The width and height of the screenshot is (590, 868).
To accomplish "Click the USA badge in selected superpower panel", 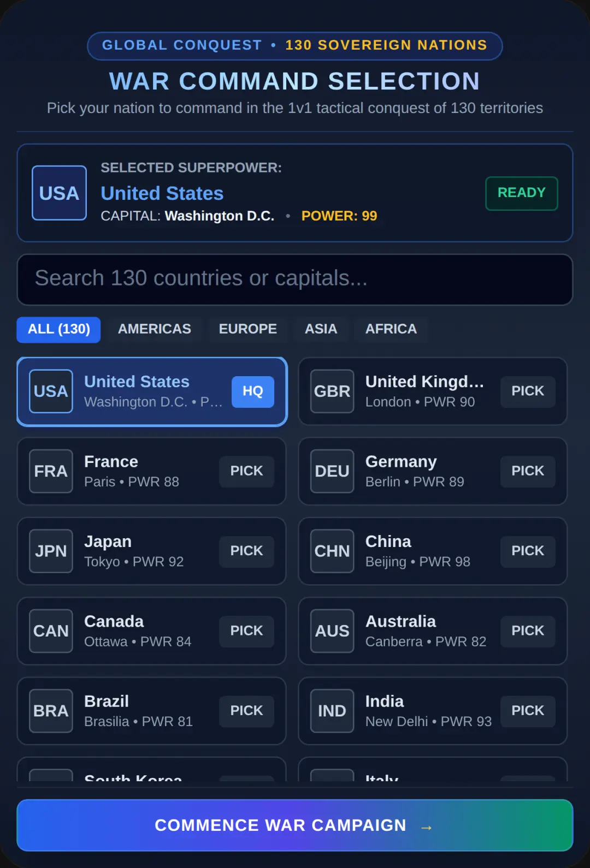I will tap(59, 193).
